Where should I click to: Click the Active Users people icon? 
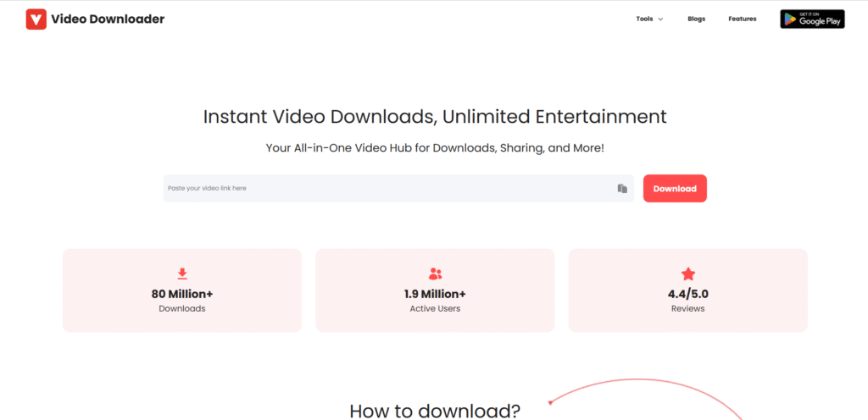pyautogui.click(x=435, y=274)
